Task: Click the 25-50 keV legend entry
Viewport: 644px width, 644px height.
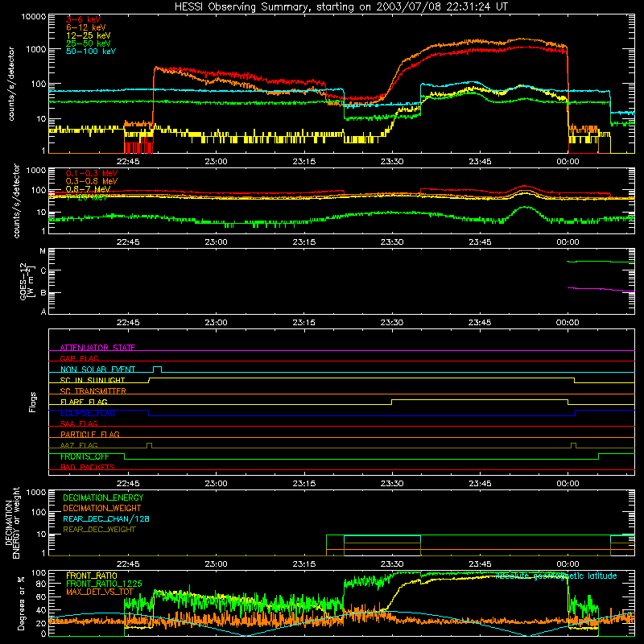Action: click(88, 43)
